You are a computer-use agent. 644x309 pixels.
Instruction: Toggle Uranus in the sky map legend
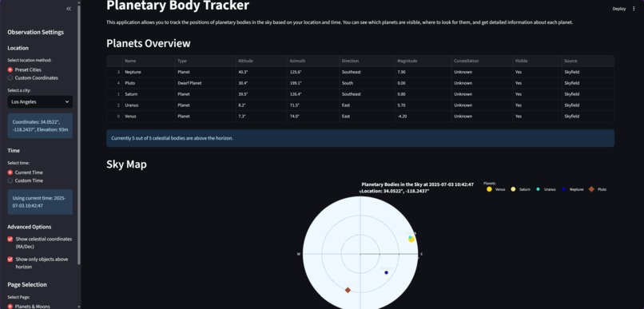(546, 189)
